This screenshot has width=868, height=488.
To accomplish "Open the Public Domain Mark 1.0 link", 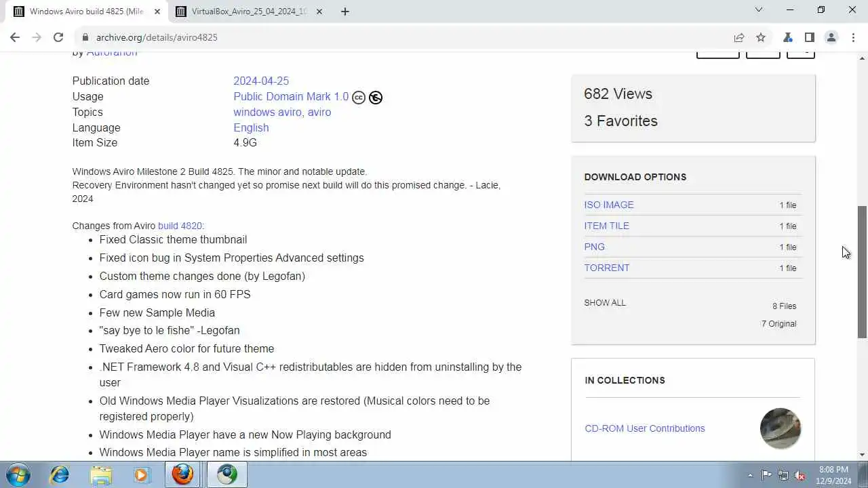I will [291, 96].
